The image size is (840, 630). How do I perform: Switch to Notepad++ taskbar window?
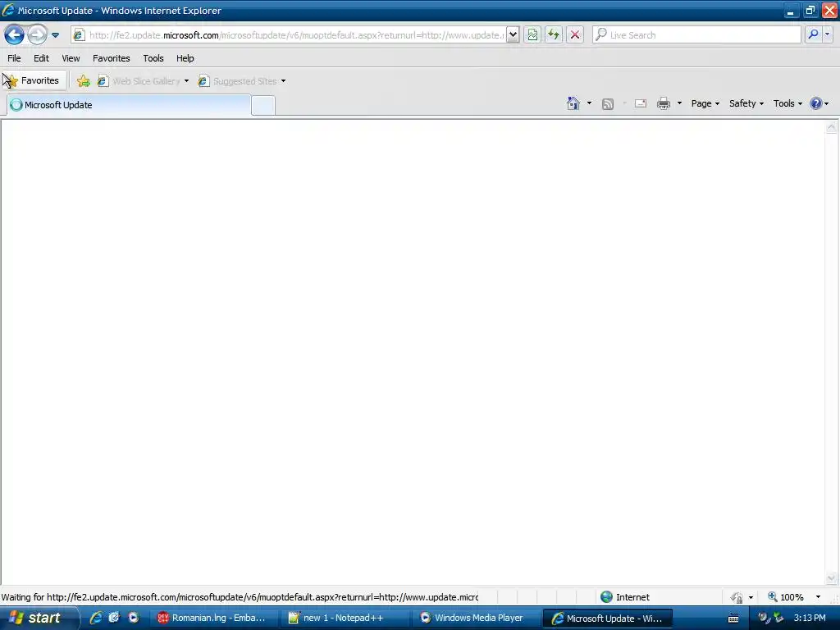345,618
